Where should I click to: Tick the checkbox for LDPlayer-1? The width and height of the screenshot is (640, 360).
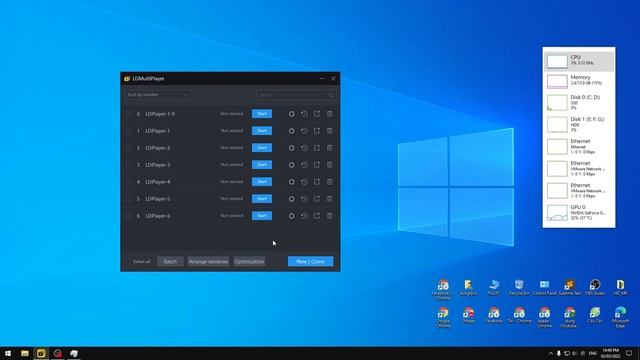(x=128, y=131)
